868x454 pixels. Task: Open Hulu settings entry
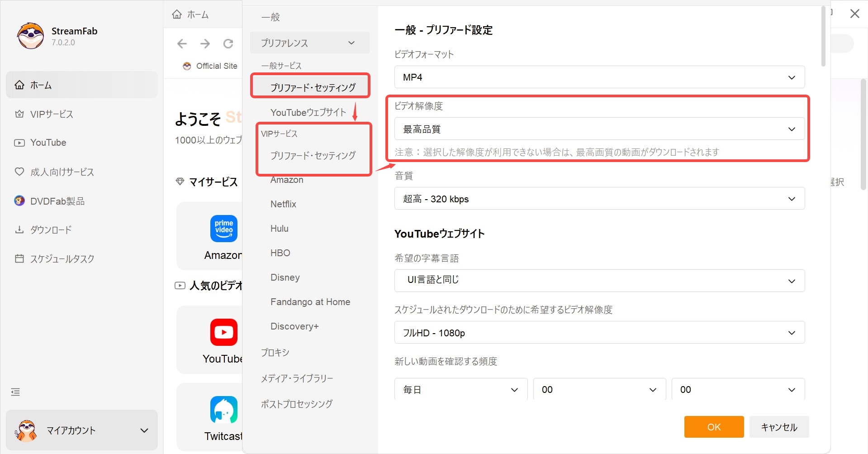tap(279, 229)
